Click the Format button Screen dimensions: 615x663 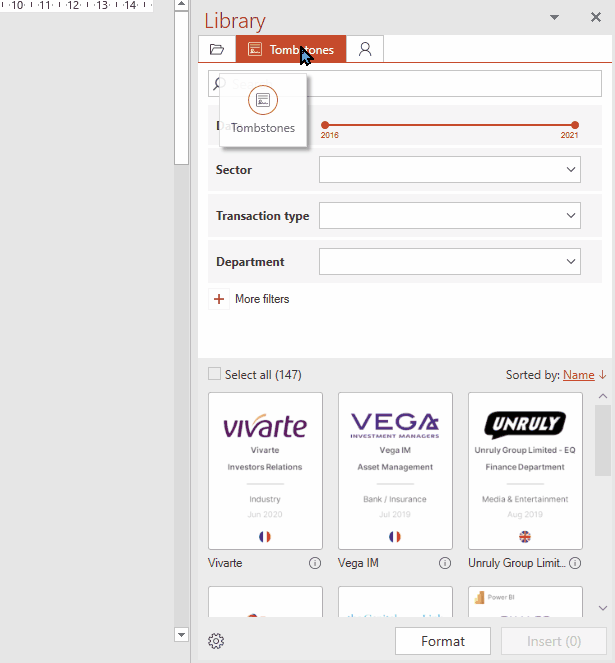443,641
